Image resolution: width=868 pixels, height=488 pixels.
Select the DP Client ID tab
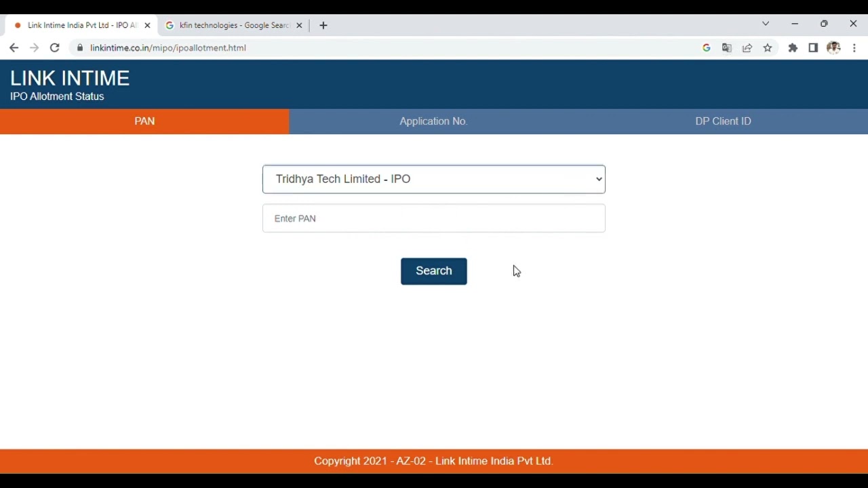[x=724, y=121]
